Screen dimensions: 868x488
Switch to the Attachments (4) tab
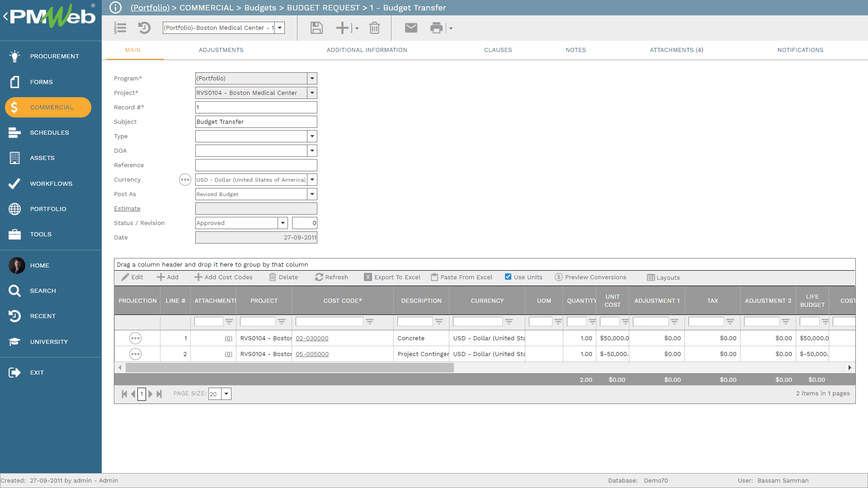tap(677, 50)
